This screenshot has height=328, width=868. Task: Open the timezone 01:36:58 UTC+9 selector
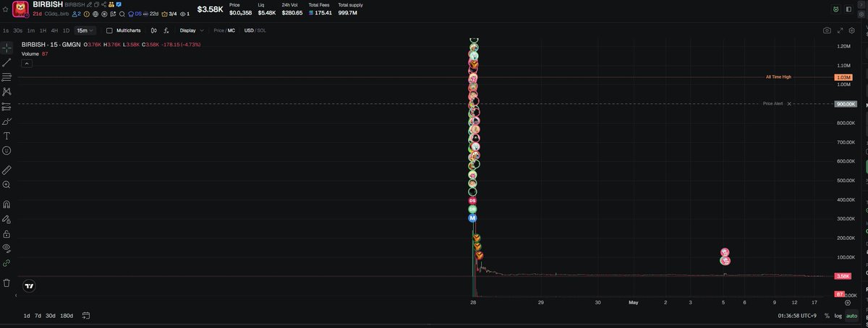(798, 316)
